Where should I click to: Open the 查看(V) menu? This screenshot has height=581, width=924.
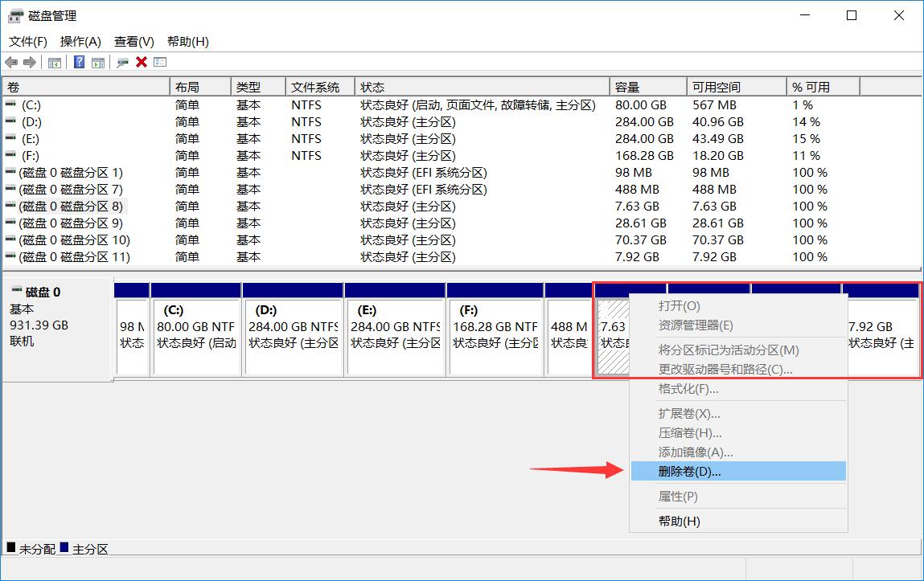pos(133,42)
